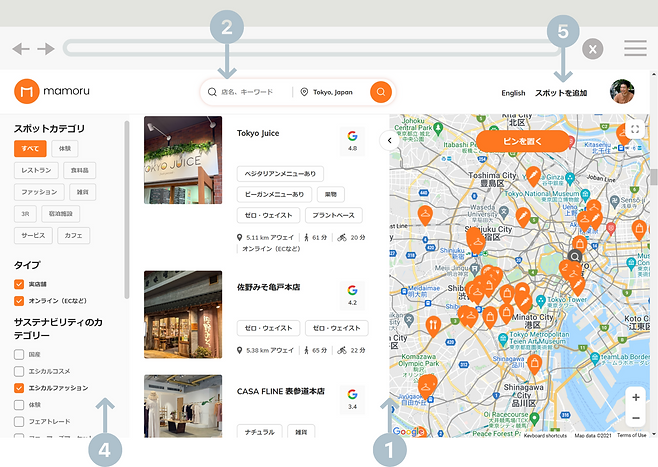The height and width of the screenshot is (467, 658).
Task: Click the hanger pin near Komazawa Olympic Park
Action: point(427,386)
